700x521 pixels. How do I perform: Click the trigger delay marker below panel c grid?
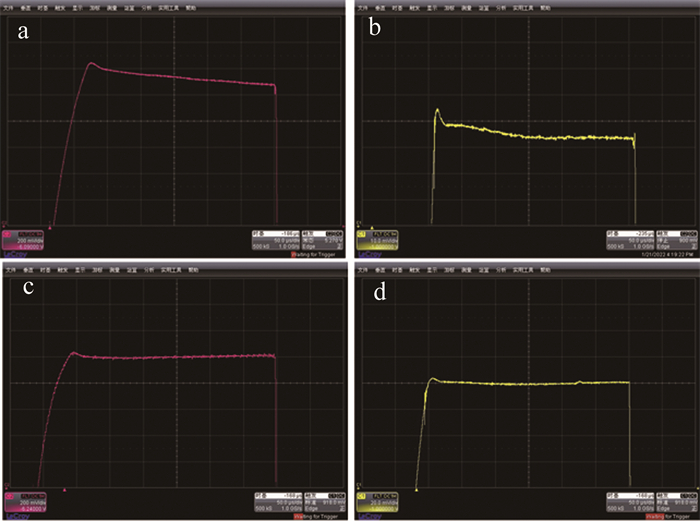(x=64, y=490)
